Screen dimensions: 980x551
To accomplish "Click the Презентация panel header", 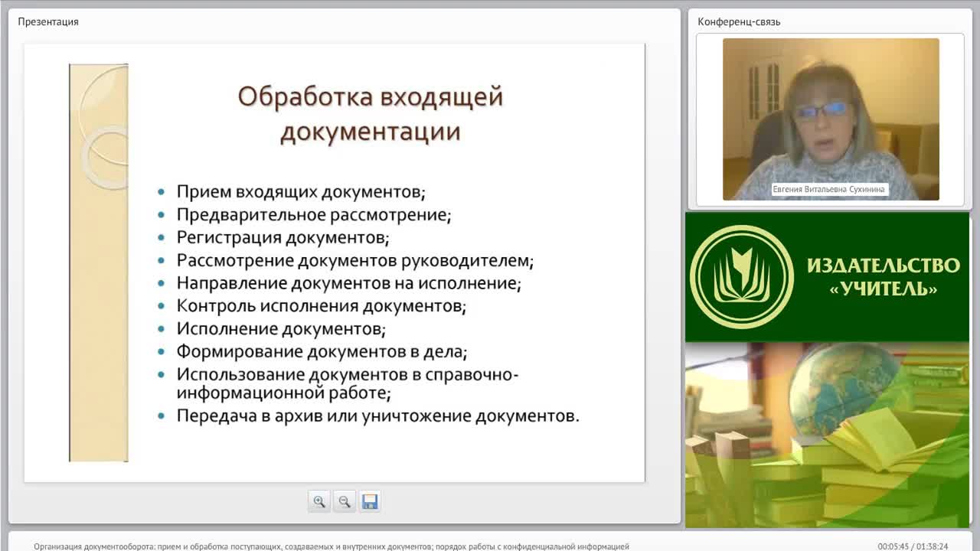I will tap(48, 21).
